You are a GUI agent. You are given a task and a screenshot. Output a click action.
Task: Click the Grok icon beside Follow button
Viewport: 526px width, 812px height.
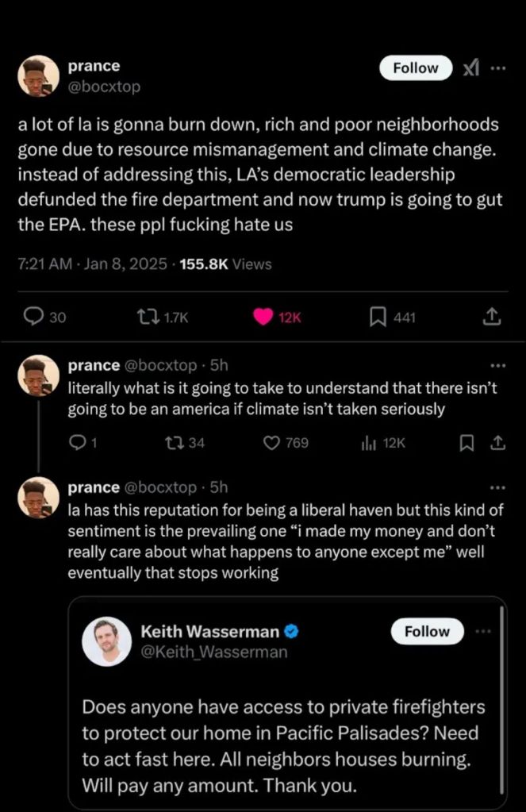[472, 68]
